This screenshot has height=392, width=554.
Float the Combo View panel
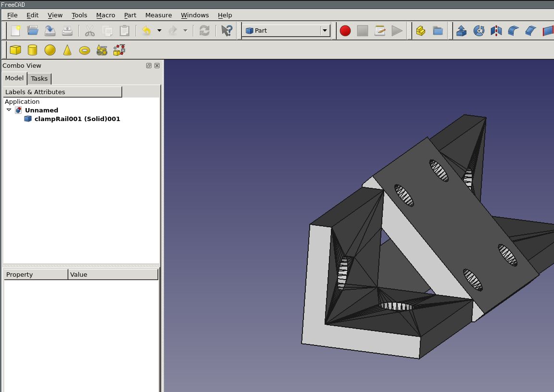[x=149, y=66]
